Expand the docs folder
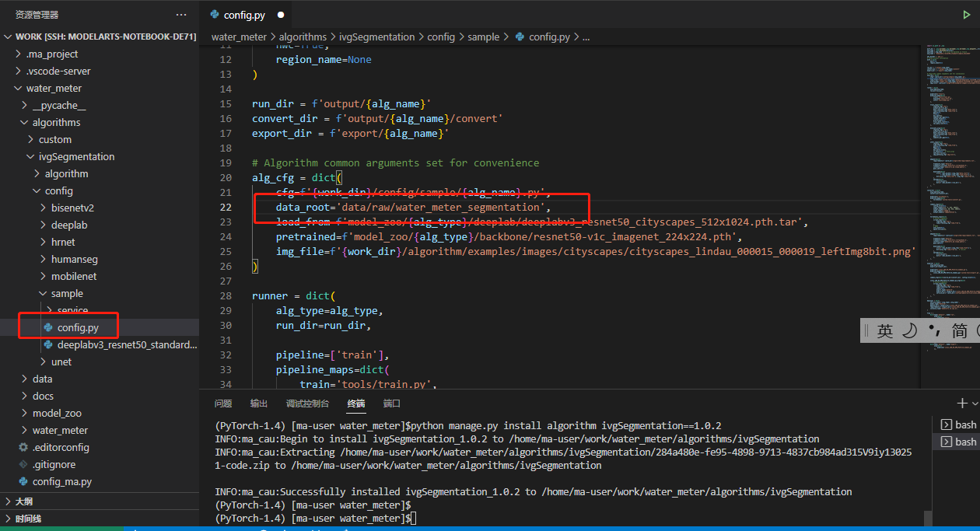Viewport: 980px width, 531px height. (100, 396)
